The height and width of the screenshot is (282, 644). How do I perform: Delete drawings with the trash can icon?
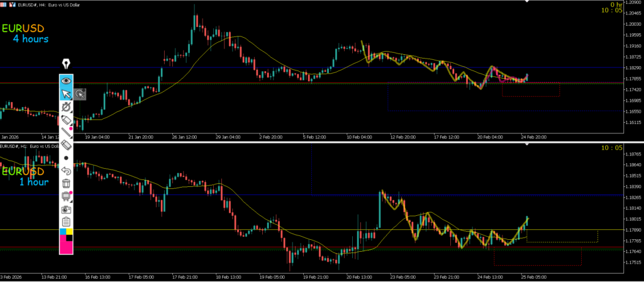pos(66,183)
